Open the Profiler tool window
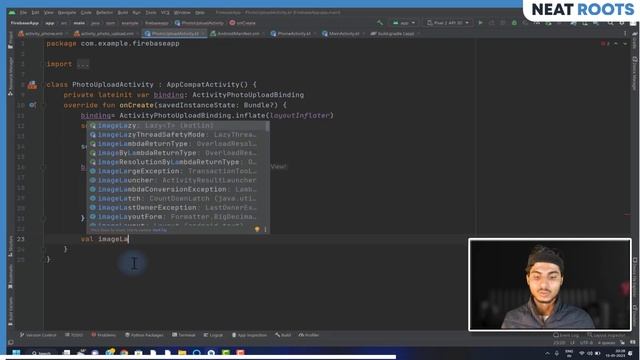Viewport: 640px width, 360px height. (x=309, y=335)
